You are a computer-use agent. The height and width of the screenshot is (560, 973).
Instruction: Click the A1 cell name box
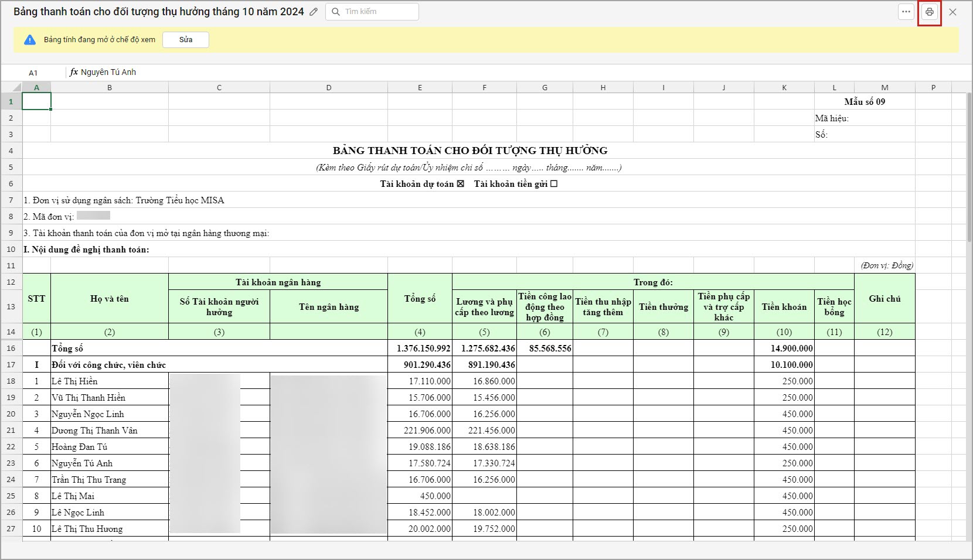33,73
